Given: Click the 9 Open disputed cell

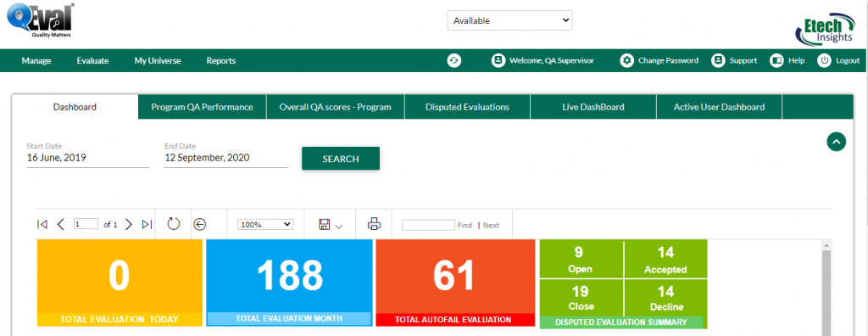Looking at the screenshot, I should click(581, 260).
